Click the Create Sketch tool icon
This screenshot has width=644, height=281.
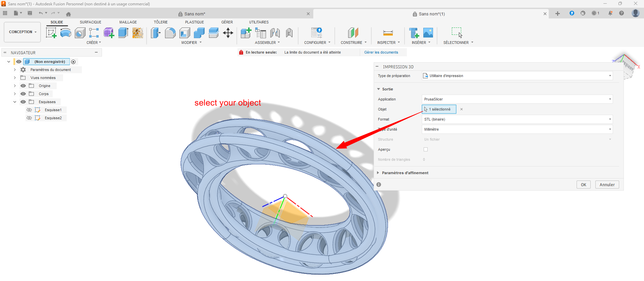[x=51, y=32]
